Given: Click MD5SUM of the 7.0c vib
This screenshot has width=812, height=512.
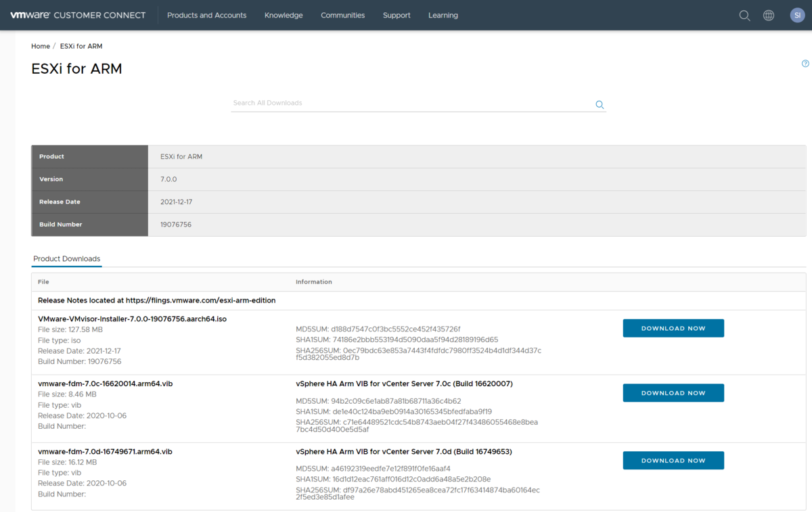Looking at the screenshot, I should click(378, 401).
